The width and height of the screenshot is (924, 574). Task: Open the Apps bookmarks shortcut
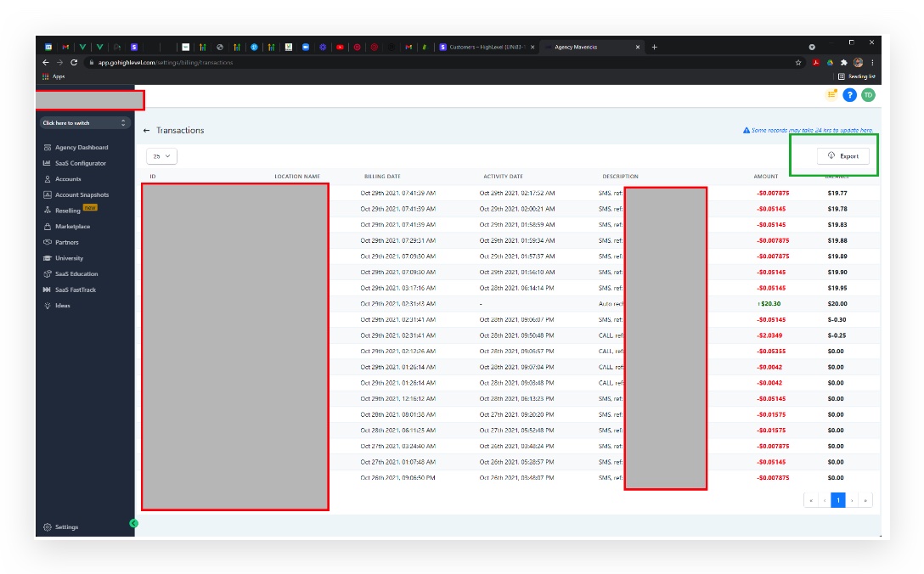[53, 76]
